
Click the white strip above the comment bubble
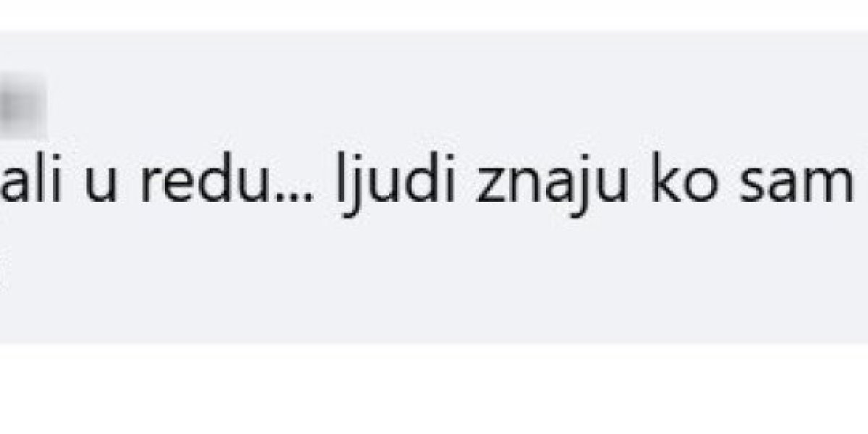[434, 15]
